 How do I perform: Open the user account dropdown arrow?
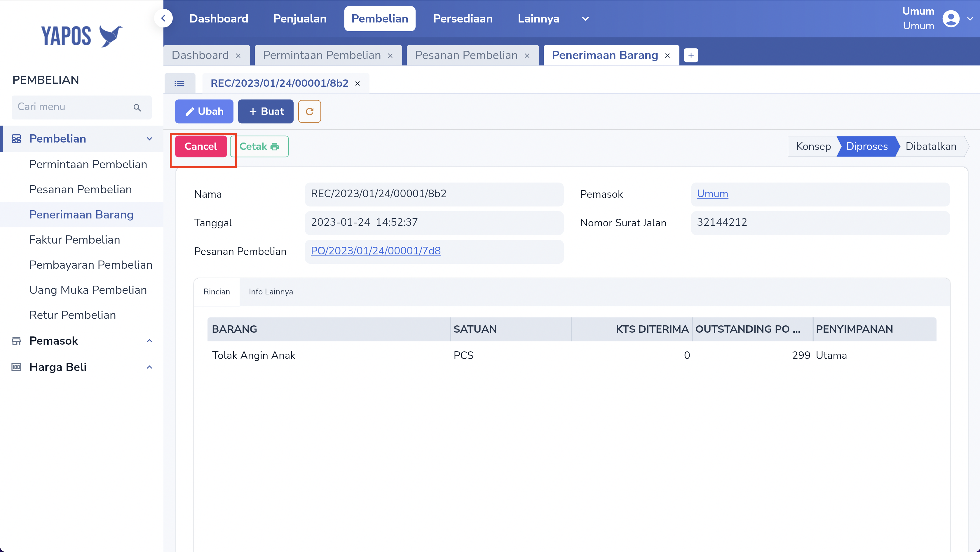(970, 19)
